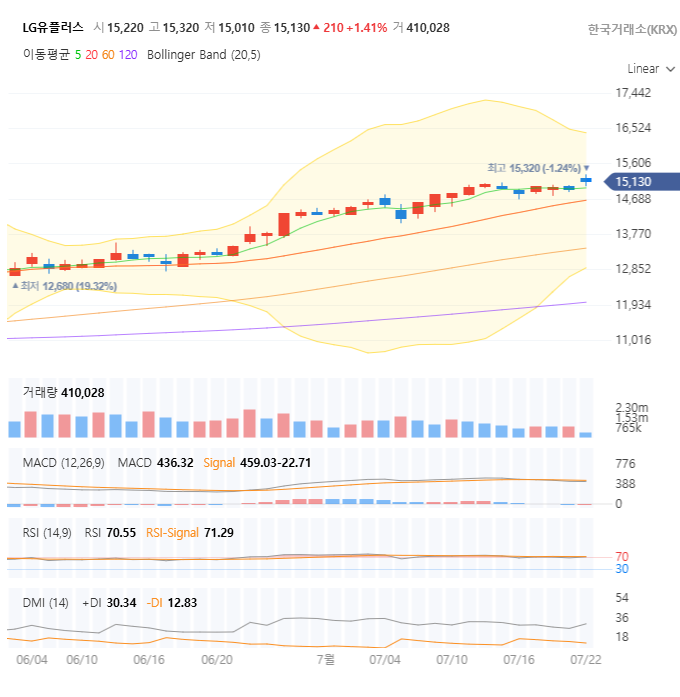This screenshot has height=697, width=680.
Task: Select the 120-day moving average label
Action: (x=128, y=55)
